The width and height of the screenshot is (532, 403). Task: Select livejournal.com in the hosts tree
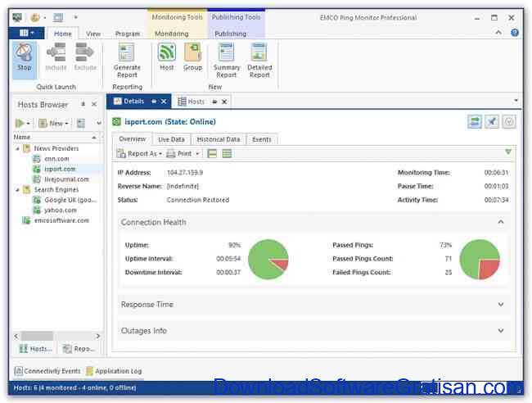tap(66, 179)
